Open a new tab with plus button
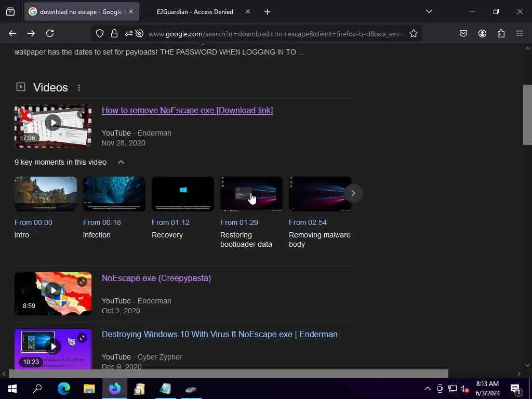The width and height of the screenshot is (532, 399). click(x=268, y=12)
